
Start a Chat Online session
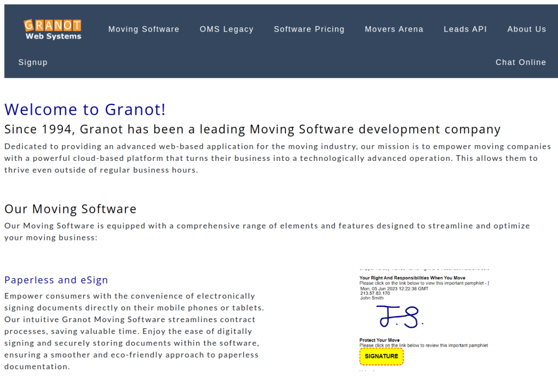(521, 62)
